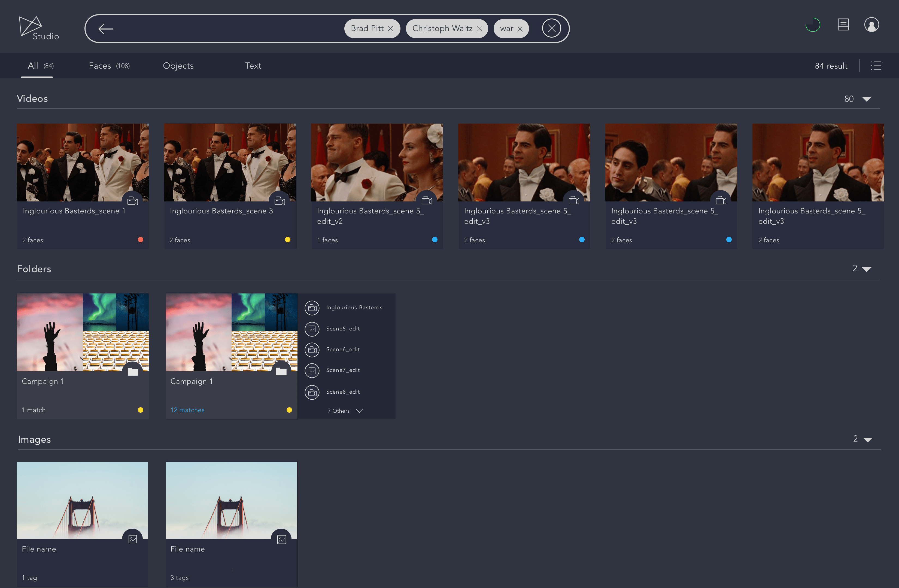Open Inglourious Basterds item in folder list
899x588 pixels.
[354, 308]
